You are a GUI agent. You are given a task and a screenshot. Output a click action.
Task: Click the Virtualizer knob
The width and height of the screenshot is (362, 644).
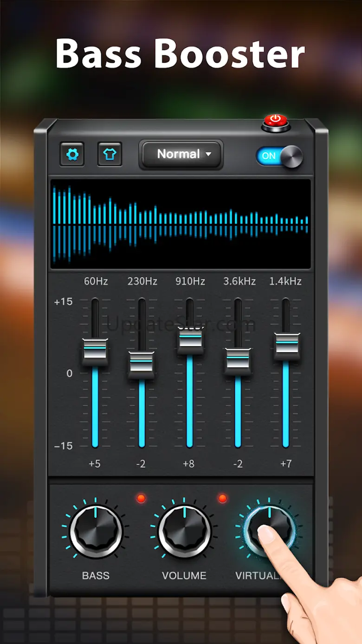pyautogui.click(x=269, y=530)
